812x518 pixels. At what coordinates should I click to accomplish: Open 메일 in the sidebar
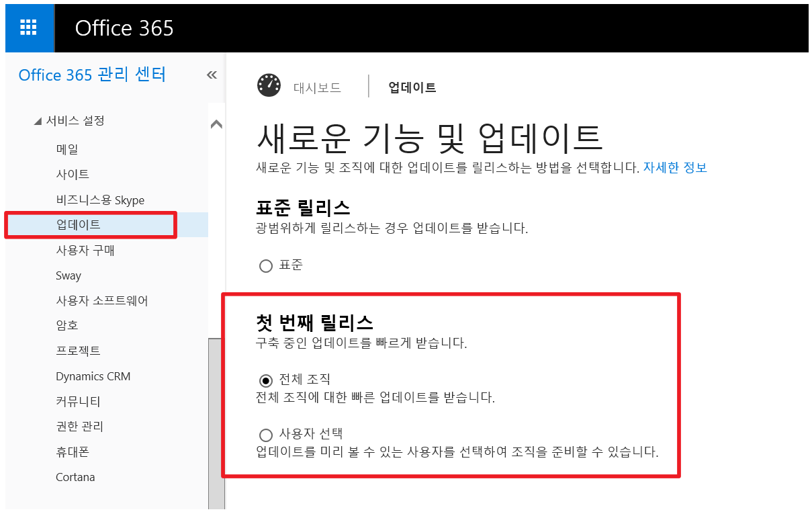(x=67, y=149)
